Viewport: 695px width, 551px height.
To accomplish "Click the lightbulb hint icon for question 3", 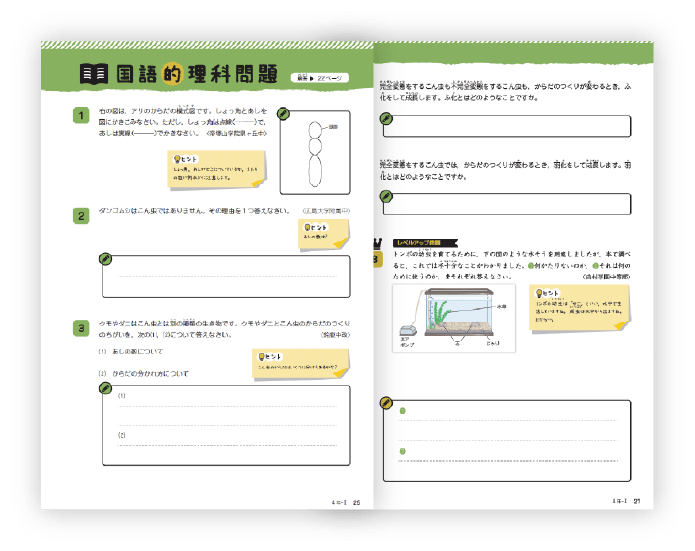I will tap(262, 357).
